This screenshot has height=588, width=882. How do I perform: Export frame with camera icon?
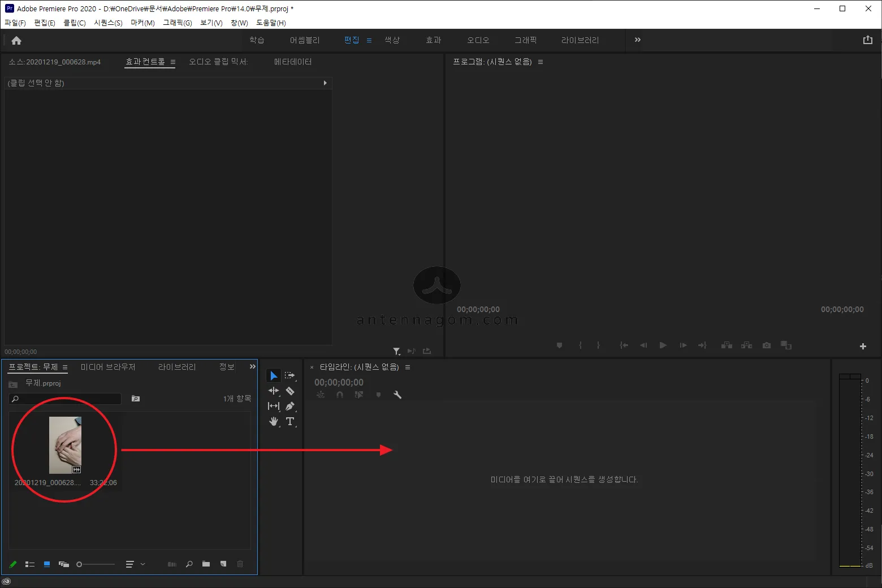coord(767,345)
